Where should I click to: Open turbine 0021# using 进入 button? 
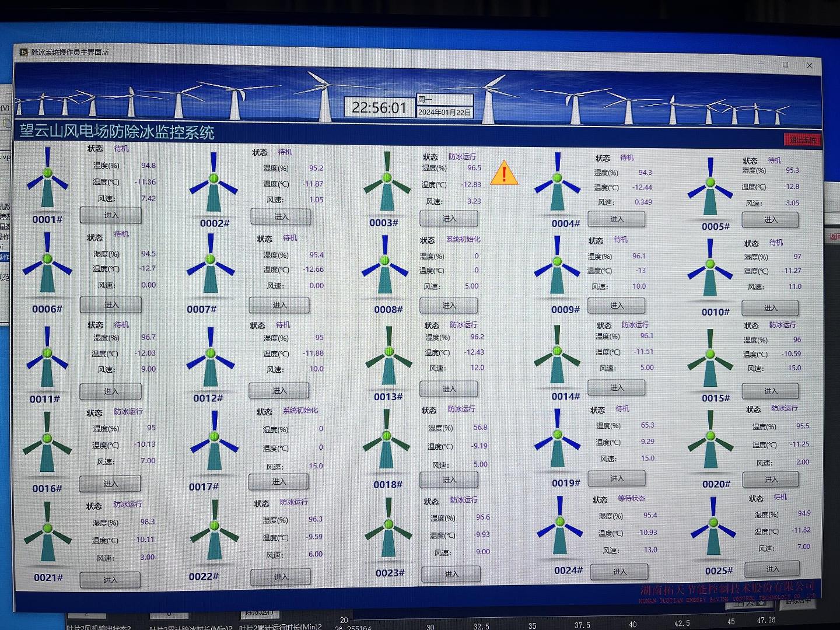point(110,580)
